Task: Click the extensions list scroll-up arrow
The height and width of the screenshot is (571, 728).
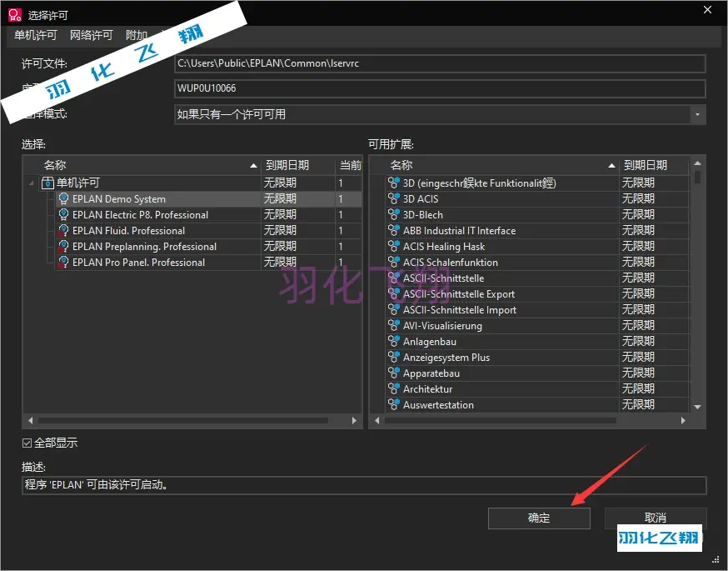Action: pos(697,163)
